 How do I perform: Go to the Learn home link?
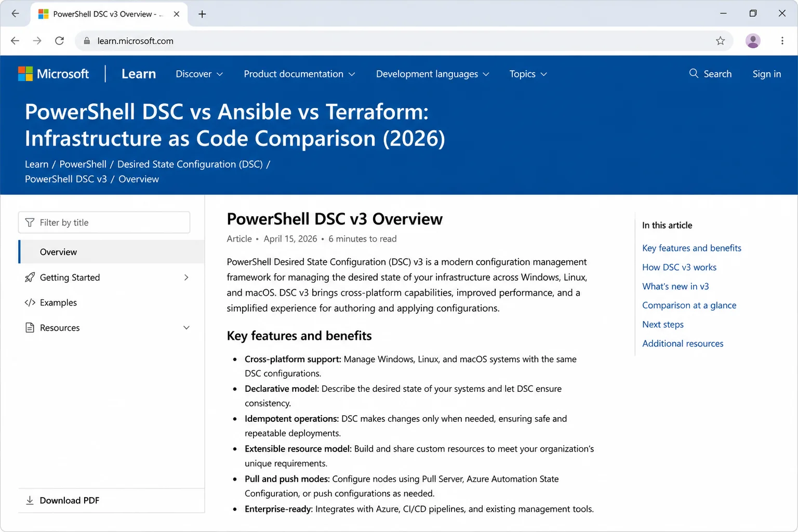(x=139, y=74)
